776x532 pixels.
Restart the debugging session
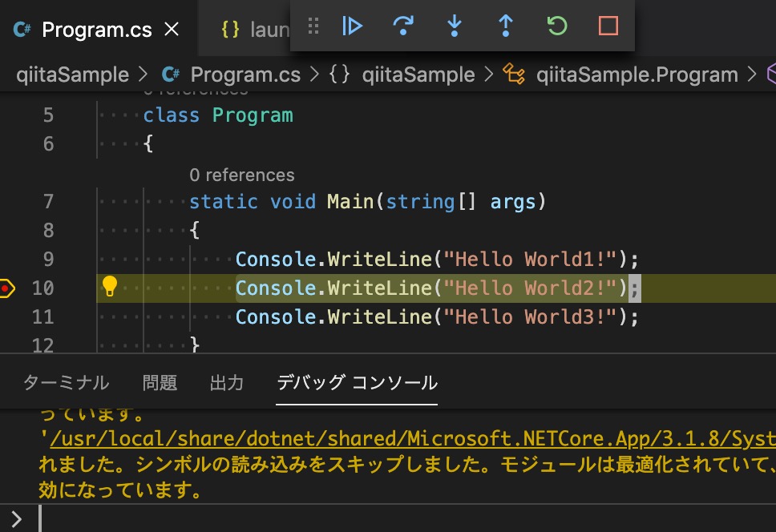(x=557, y=26)
